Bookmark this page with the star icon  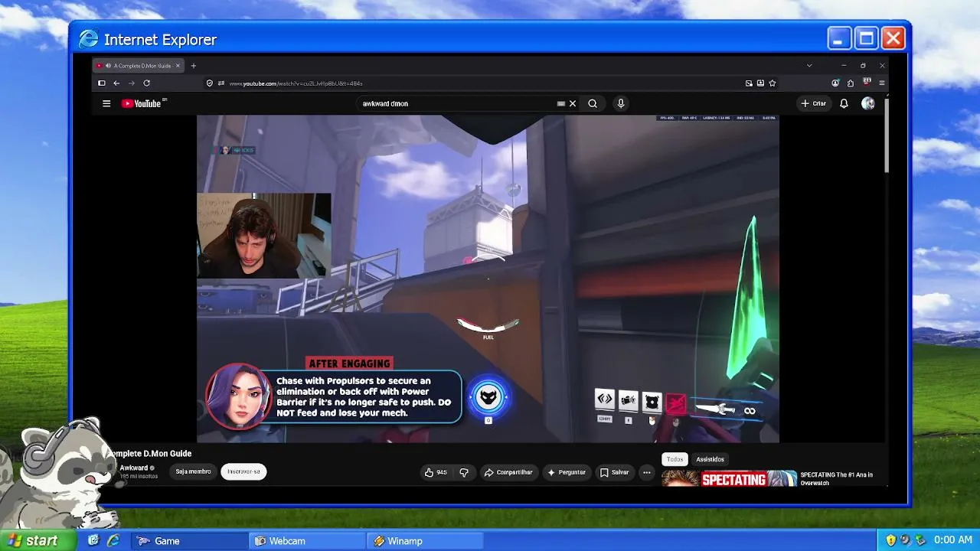(x=773, y=83)
